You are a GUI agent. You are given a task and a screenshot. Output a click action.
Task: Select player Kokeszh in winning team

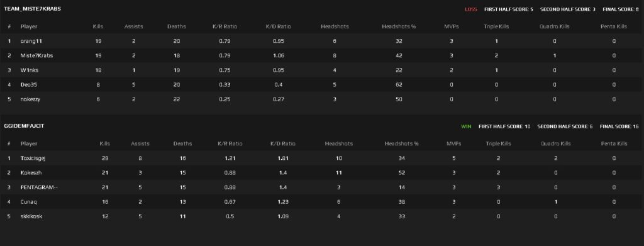pos(31,173)
